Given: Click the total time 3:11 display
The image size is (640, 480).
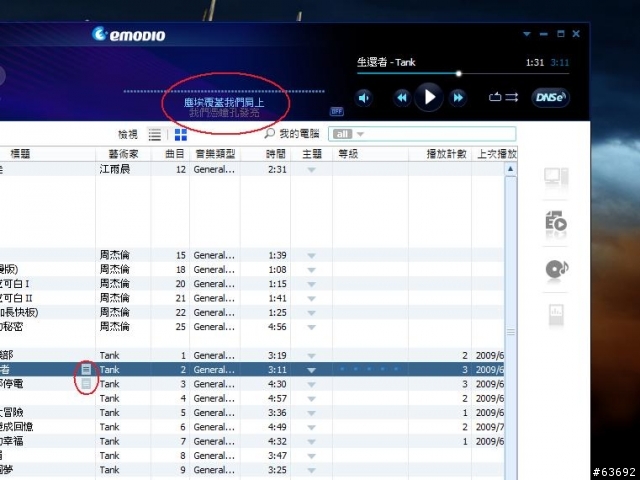Looking at the screenshot, I should [560, 62].
